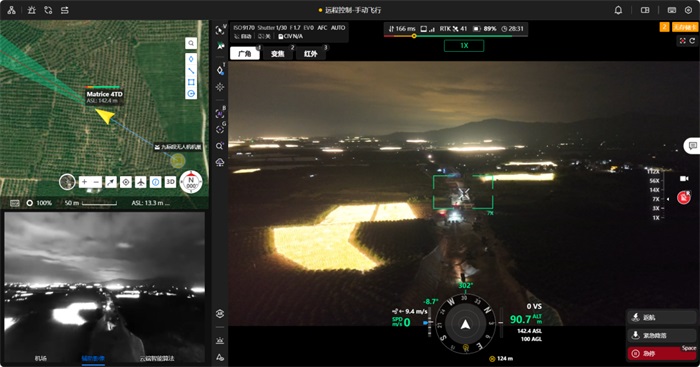Screen dimensions: 700x367
Task: Set zoom slider to 112X
Action: (x=654, y=171)
